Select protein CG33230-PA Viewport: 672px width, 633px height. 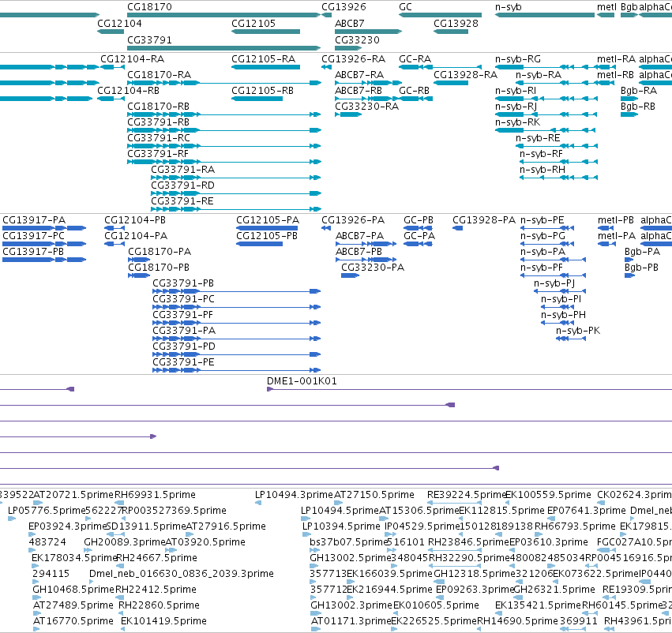(373, 268)
